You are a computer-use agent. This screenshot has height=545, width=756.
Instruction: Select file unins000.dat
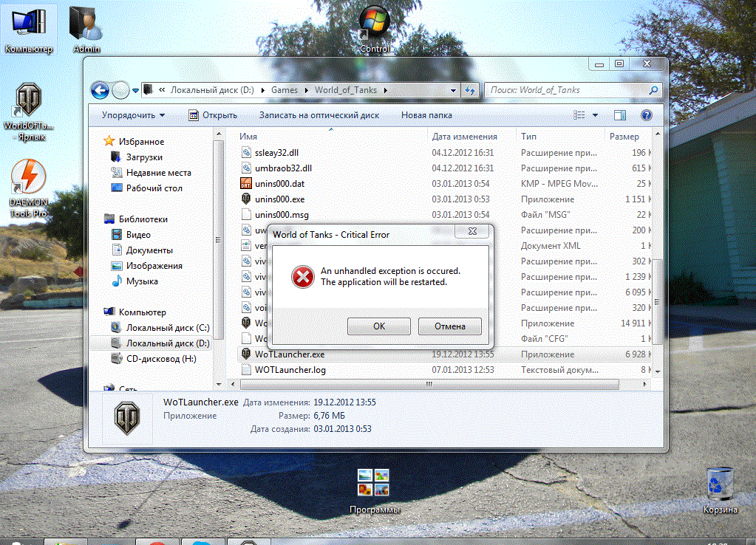coord(279,184)
